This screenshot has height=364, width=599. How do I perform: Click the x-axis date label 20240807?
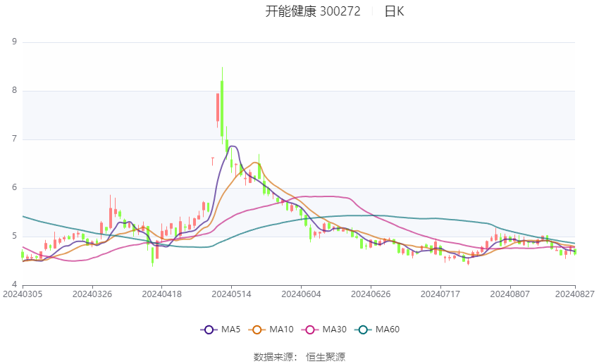coord(510,294)
